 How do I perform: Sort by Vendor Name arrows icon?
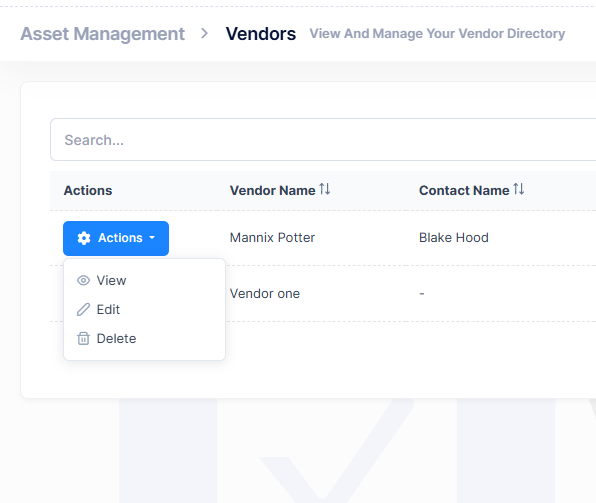point(325,189)
